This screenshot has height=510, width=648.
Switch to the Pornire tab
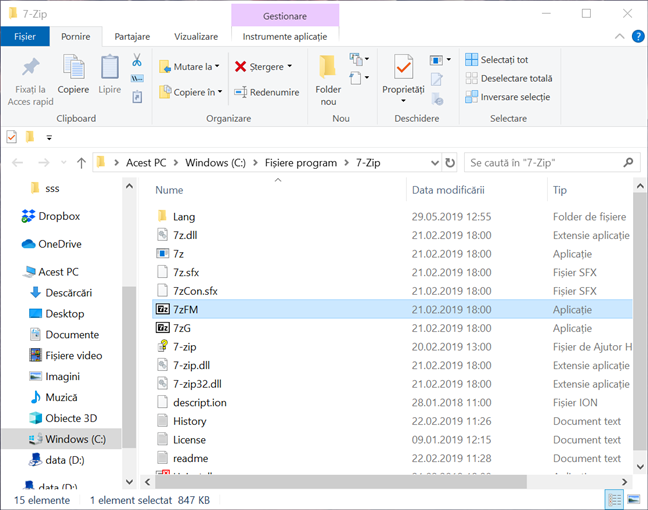tap(76, 36)
